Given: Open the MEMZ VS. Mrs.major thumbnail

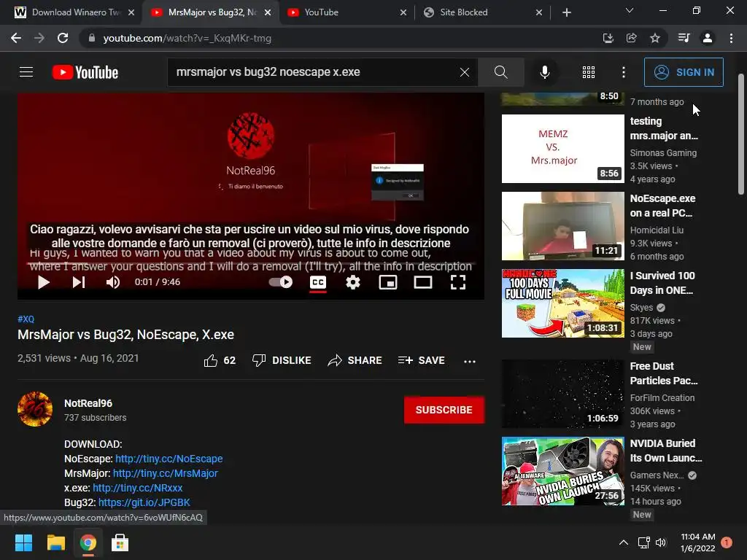Looking at the screenshot, I should coord(562,149).
